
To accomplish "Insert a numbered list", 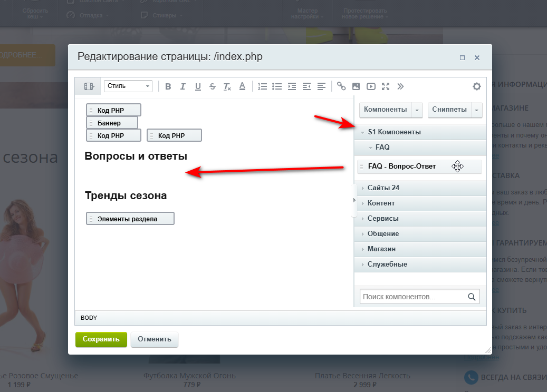I will coord(262,86).
